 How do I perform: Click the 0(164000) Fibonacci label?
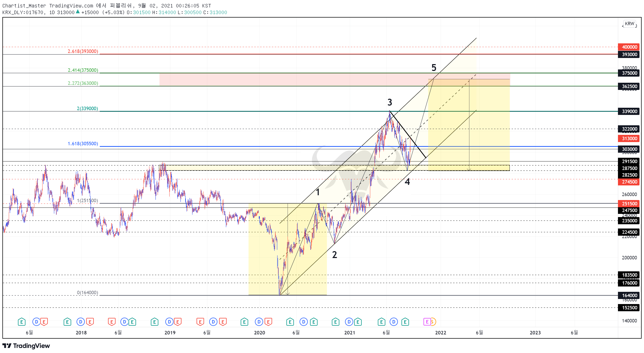click(87, 292)
